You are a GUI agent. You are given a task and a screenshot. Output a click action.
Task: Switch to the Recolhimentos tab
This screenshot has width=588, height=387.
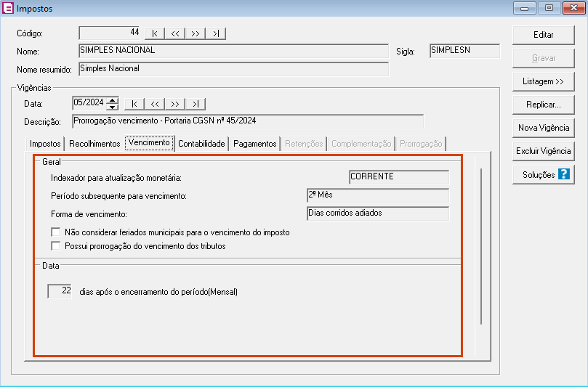click(x=94, y=144)
